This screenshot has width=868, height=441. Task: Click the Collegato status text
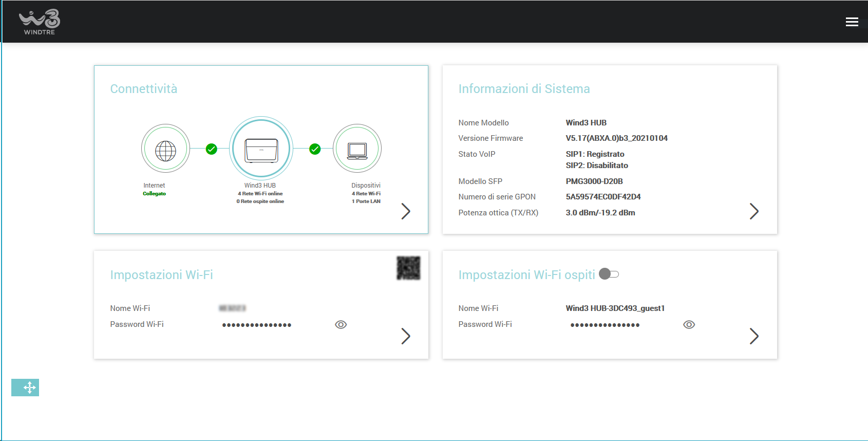tap(154, 194)
